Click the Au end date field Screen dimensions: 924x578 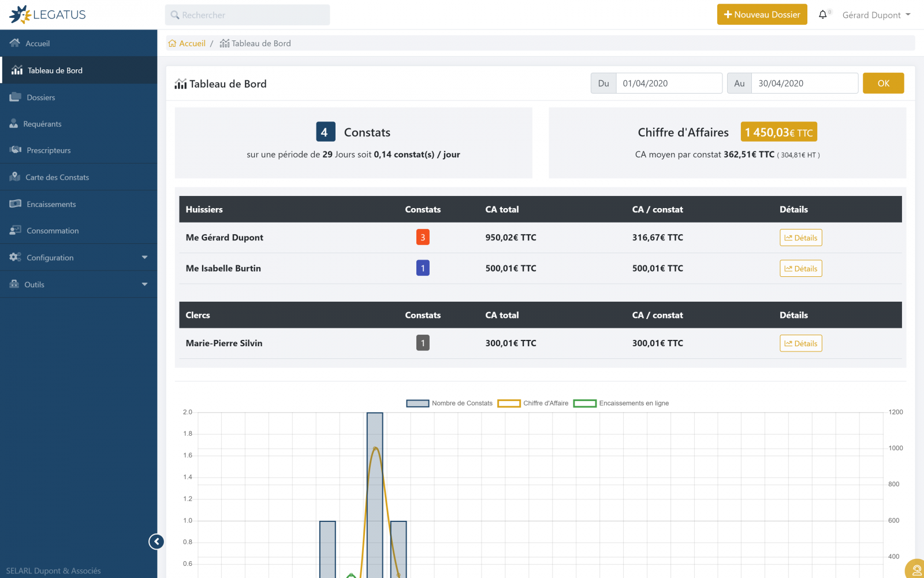click(x=804, y=83)
